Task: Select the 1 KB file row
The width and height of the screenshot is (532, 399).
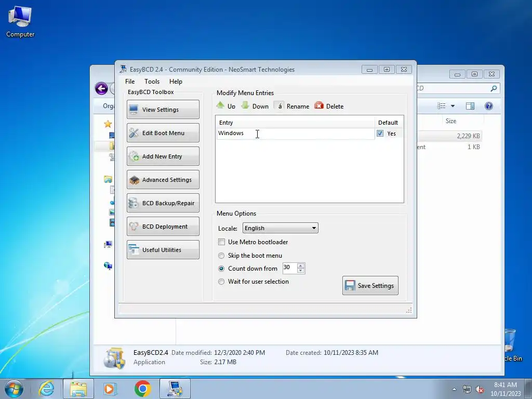Action: click(449, 147)
